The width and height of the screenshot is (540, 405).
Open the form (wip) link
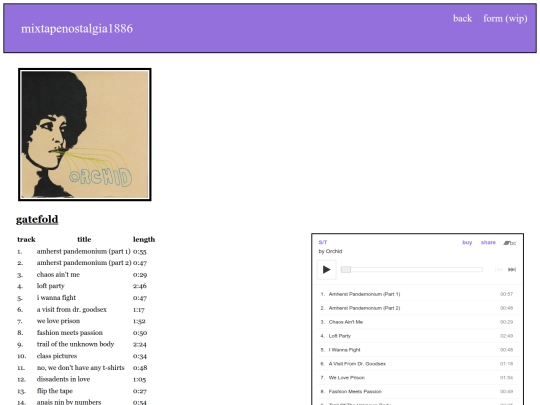(x=505, y=18)
